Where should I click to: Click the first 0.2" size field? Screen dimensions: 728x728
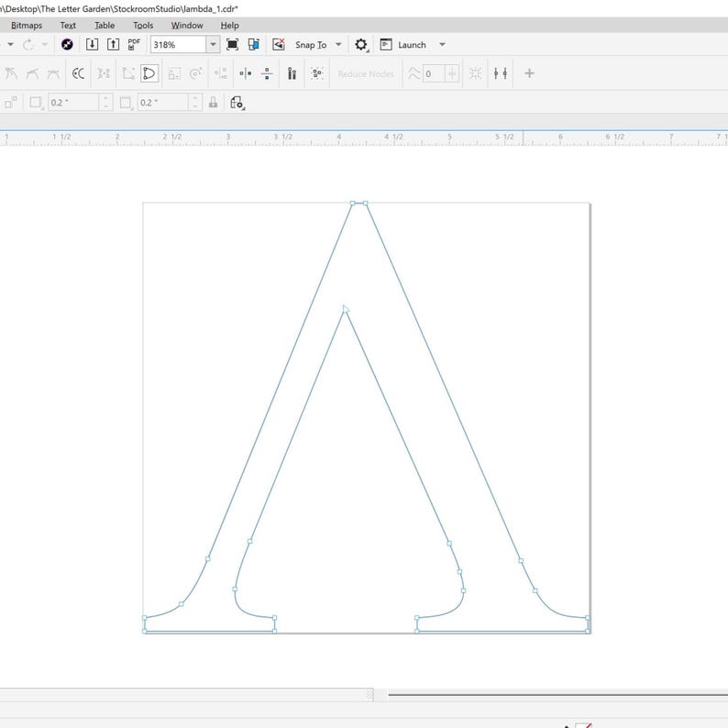(x=74, y=102)
